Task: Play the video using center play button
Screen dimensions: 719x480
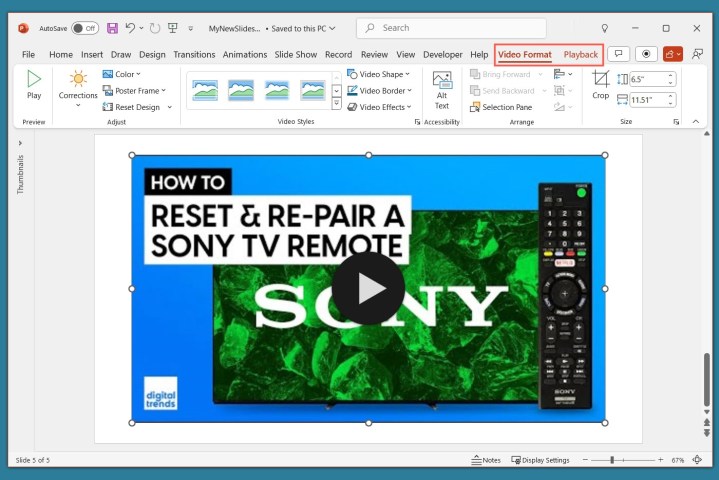Action: pos(368,288)
